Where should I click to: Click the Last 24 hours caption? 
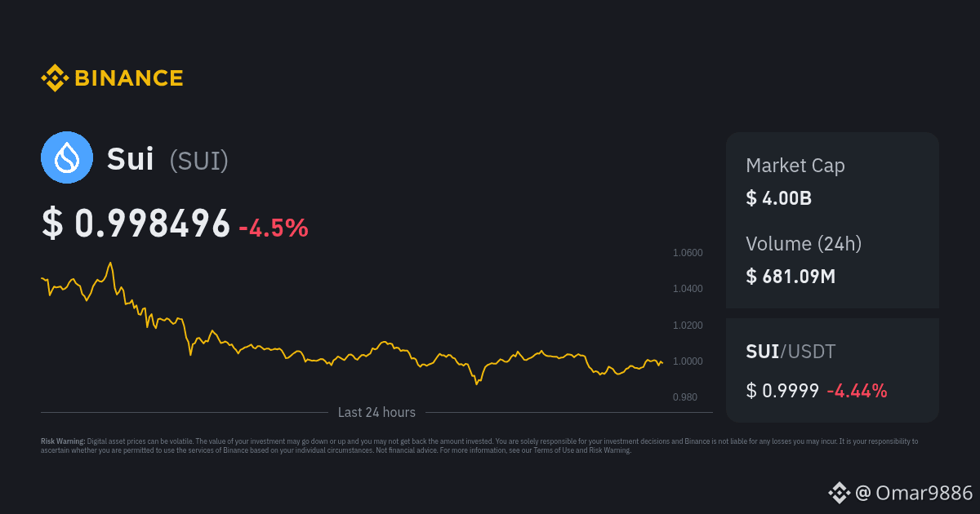(376, 413)
